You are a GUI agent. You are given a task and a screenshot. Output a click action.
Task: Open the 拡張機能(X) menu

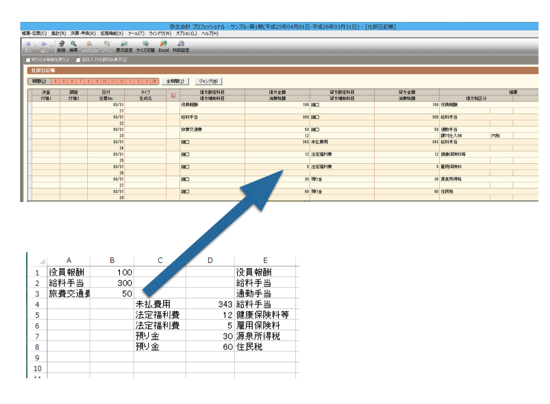point(112,33)
